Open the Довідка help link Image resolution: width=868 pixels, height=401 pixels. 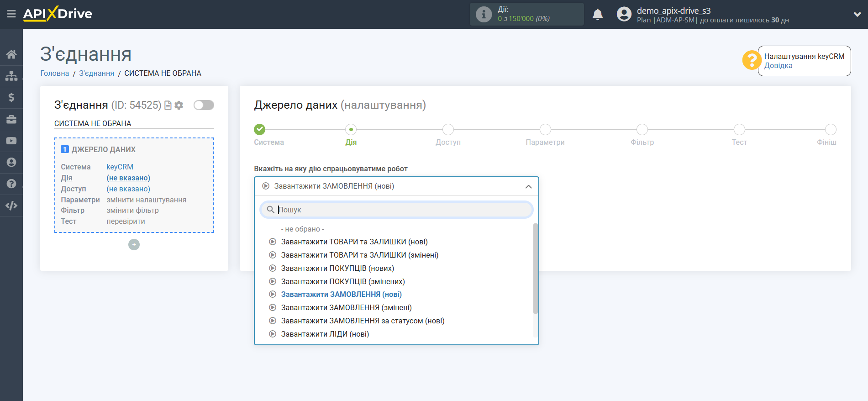point(779,66)
